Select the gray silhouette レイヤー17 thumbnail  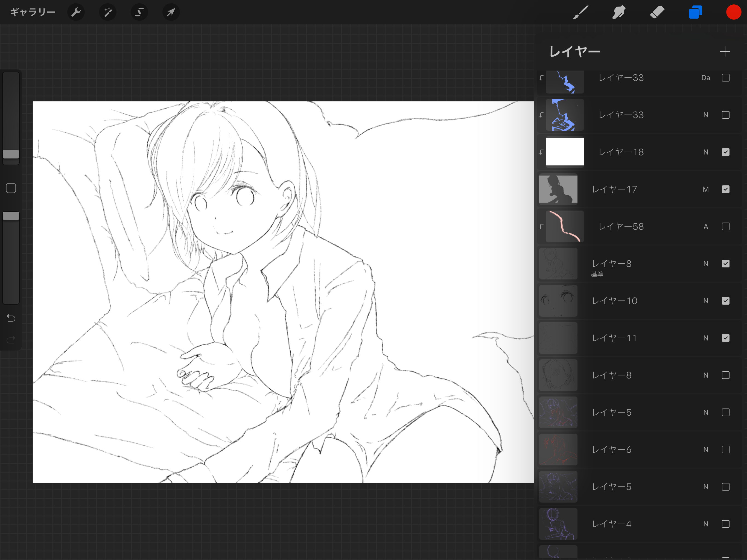pos(558,189)
